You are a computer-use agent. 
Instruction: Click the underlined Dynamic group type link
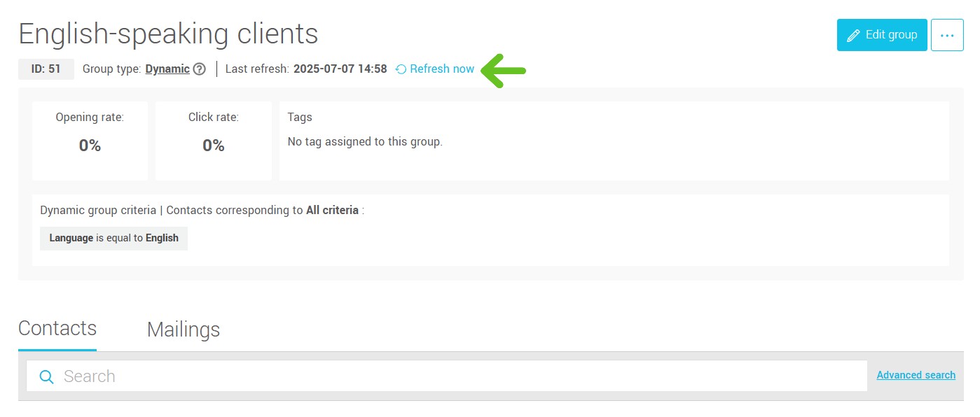point(167,69)
